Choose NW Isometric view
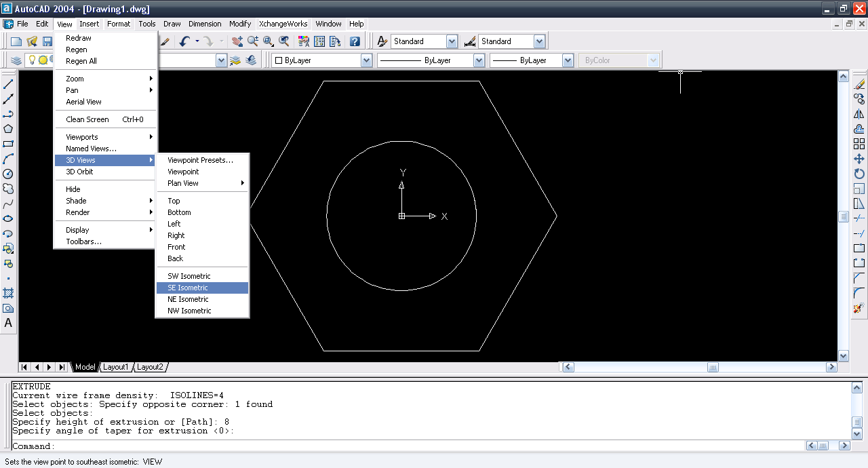This screenshot has width=868, height=468. click(x=203, y=311)
